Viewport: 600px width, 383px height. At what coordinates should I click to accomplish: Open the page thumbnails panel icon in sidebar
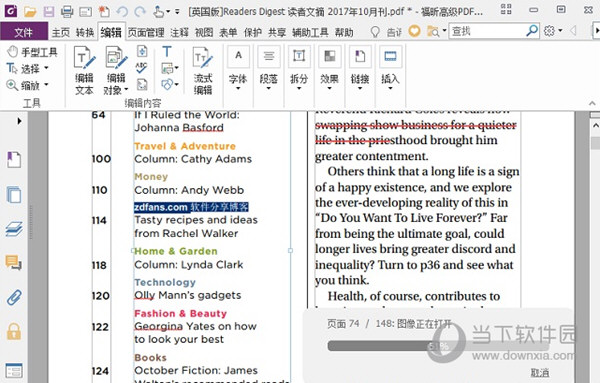[x=14, y=194]
